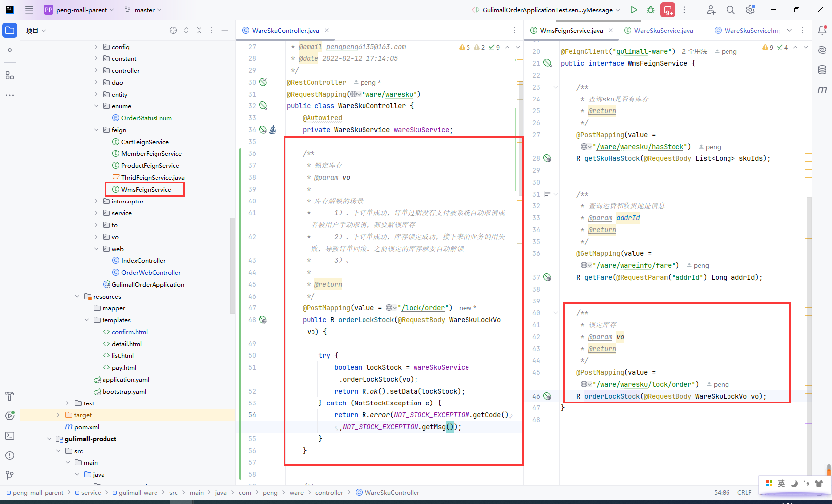Click left editor vertical scrollbar
The height and width of the screenshot is (504, 832).
click(x=520, y=139)
